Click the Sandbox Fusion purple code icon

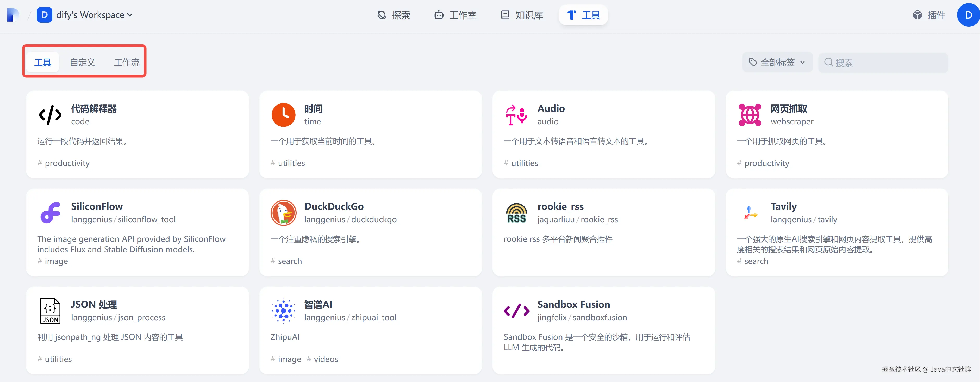coord(516,310)
